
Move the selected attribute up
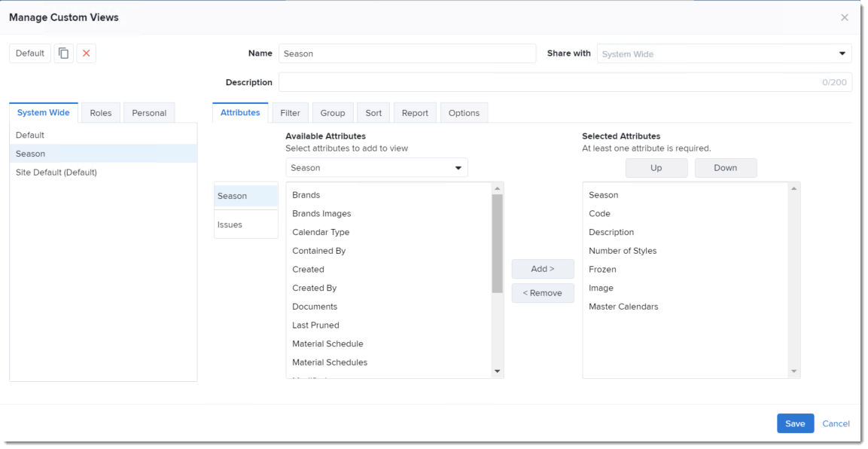655,167
